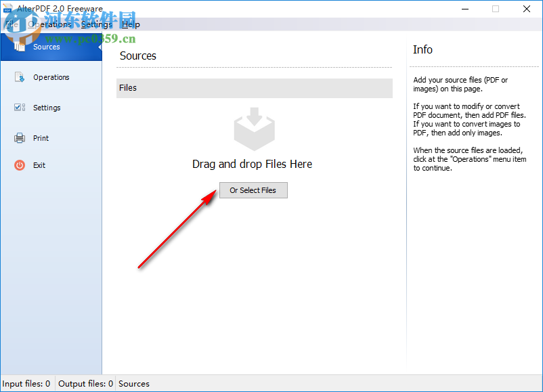
Task: Click Output files counter in status bar
Action: click(x=85, y=383)
